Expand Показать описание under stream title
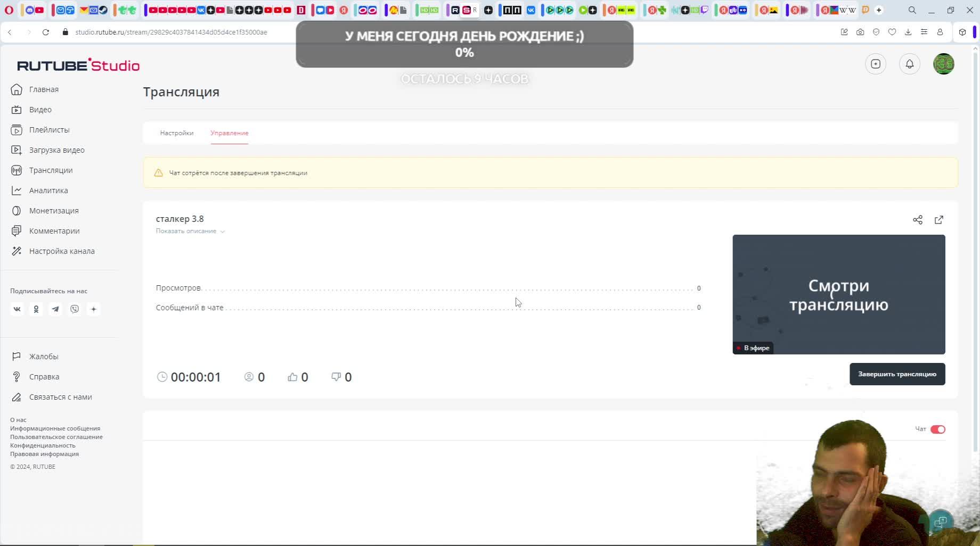Image resolution: width=980 pixels, height=546 pixels. coord(190,231)
